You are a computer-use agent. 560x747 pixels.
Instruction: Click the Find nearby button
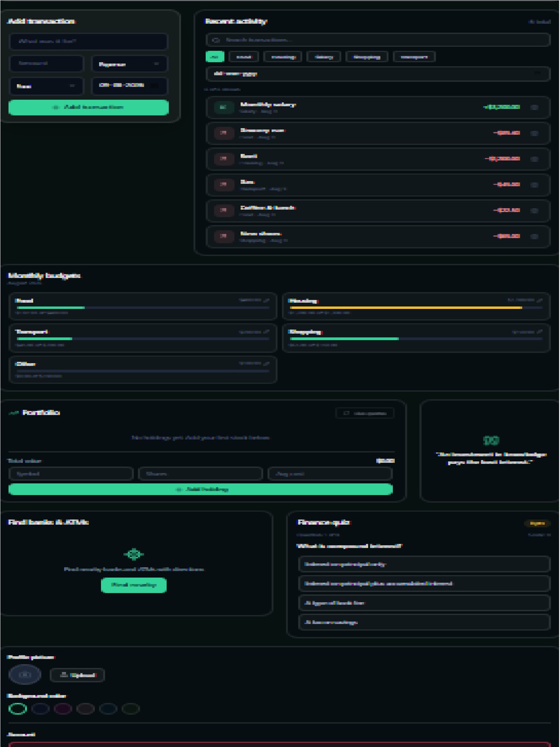tap(134, 585)
